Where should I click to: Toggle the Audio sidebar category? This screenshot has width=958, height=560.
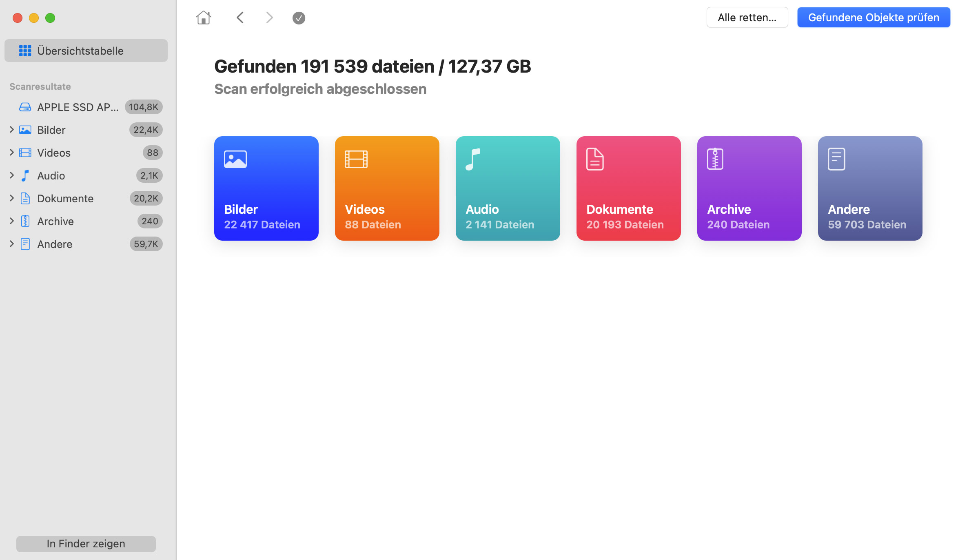[x=11, y=175]
